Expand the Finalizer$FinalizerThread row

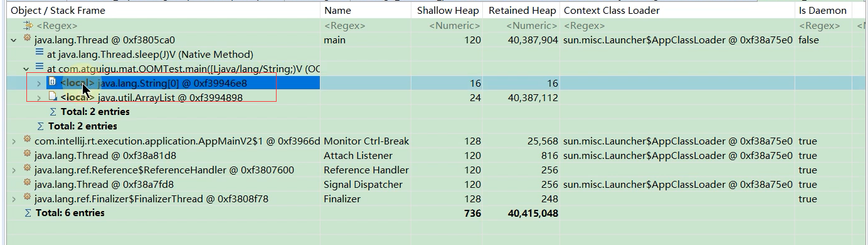(x=14, y=199)
